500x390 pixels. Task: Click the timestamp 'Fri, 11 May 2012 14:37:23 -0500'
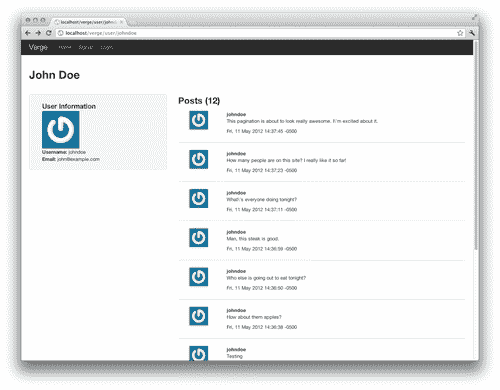[x=262, y=170]
